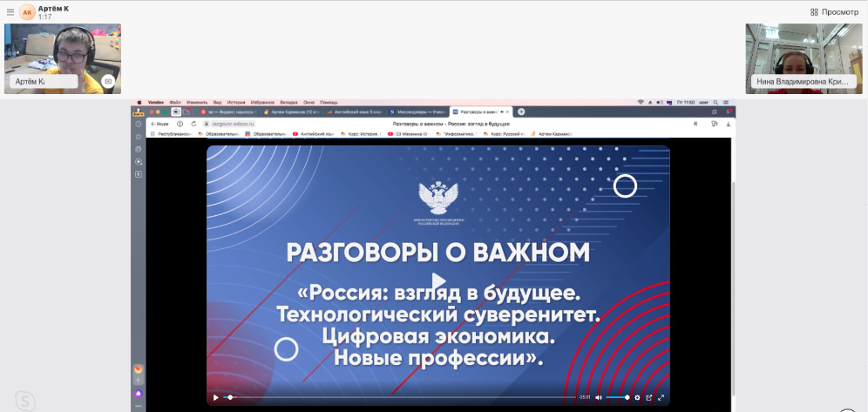
Task: Open the video player icon in sidebar
Action: pyautogui.click(x=139, y=162)
